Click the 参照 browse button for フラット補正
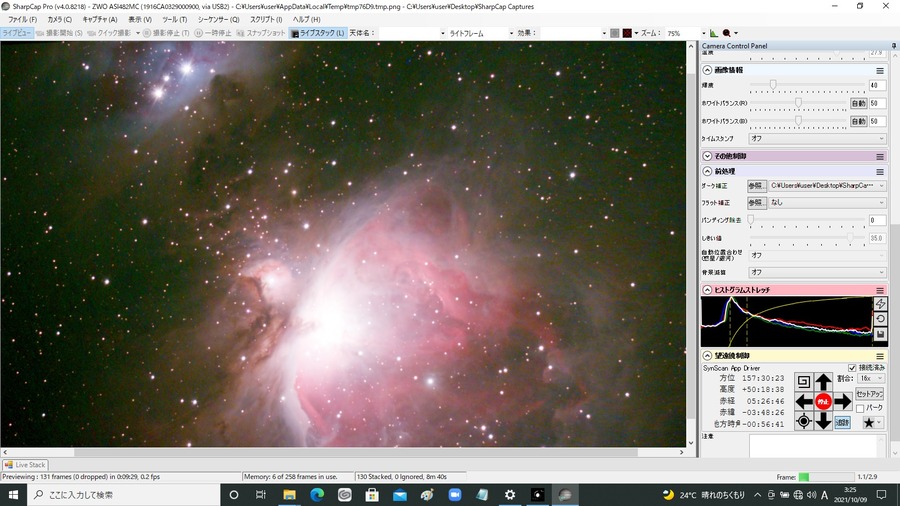This screenshot has height=506, width=900. tap(756, 203)
